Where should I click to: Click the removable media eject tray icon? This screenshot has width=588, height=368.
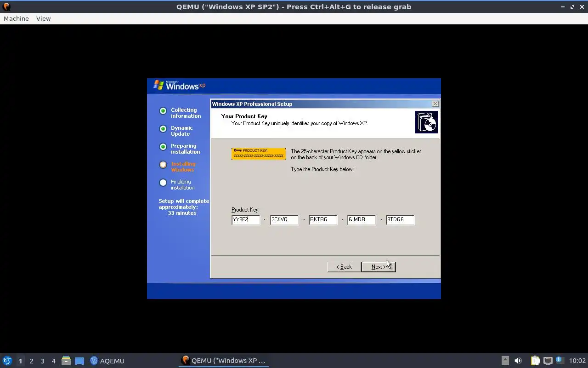(x=505, y=361)
